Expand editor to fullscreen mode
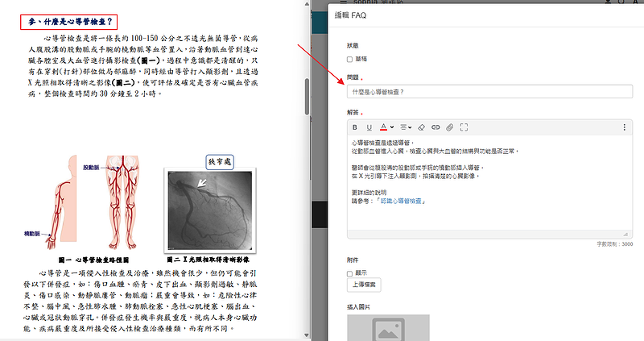 pos(464,127)
